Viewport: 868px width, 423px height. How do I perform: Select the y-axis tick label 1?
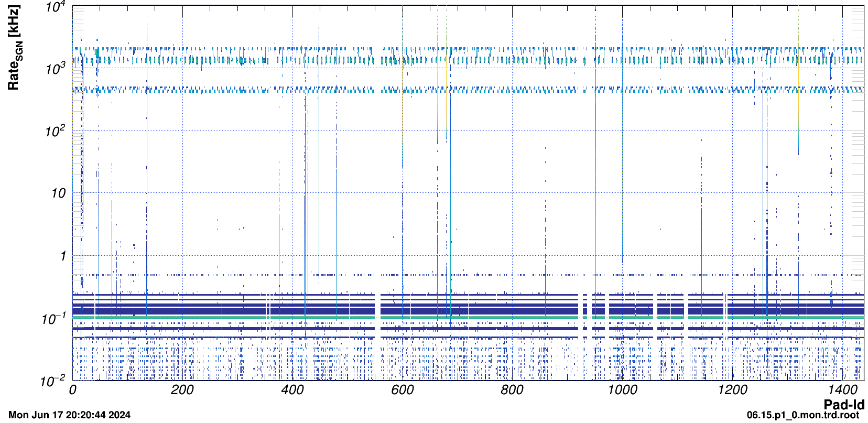[63, 256]
